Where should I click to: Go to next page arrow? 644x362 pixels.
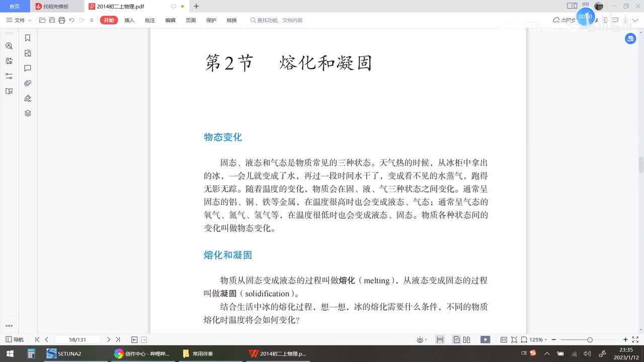pyautogui.click(x=108, y=340)
